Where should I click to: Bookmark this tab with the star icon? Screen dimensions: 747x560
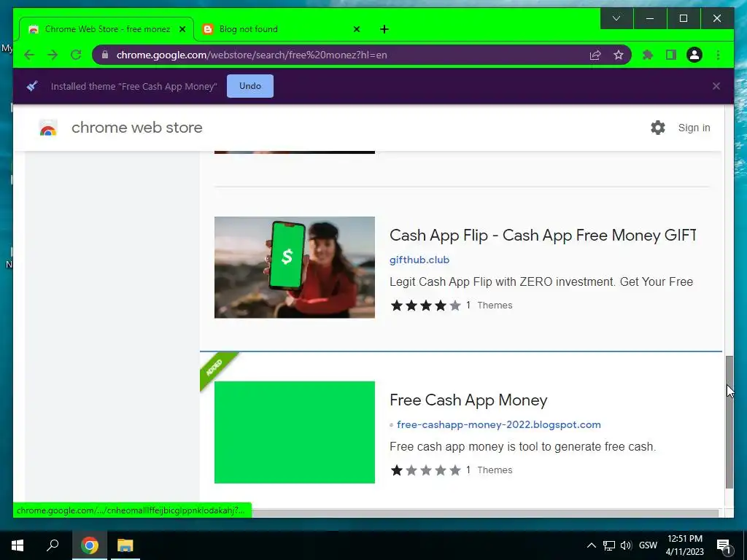coord(619,55)
